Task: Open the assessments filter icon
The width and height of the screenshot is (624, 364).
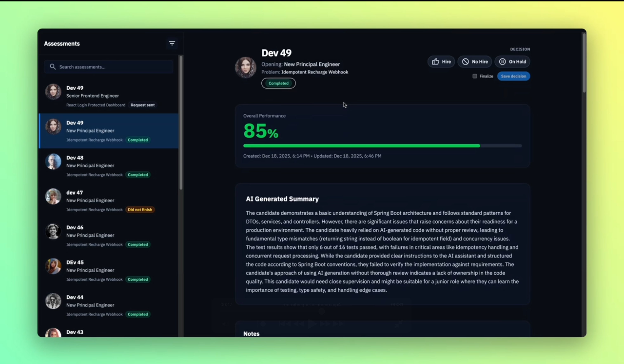Action: tap(172, 43)
